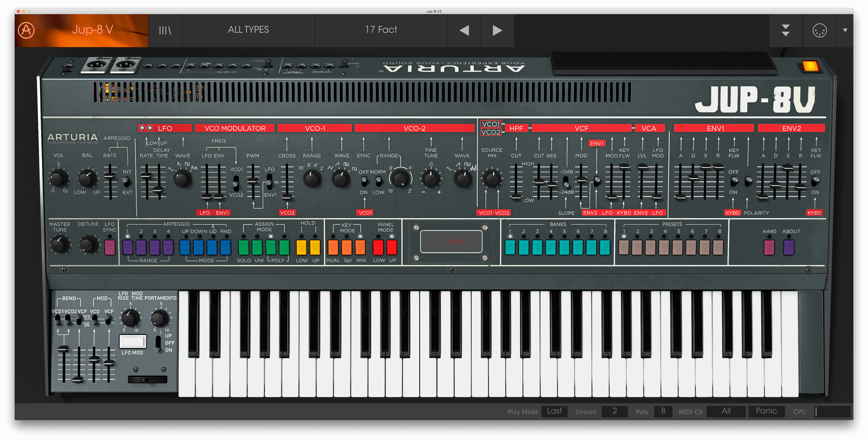
Task: Flip the ENV1 POLARITY switch
Action: pos(748,180)
